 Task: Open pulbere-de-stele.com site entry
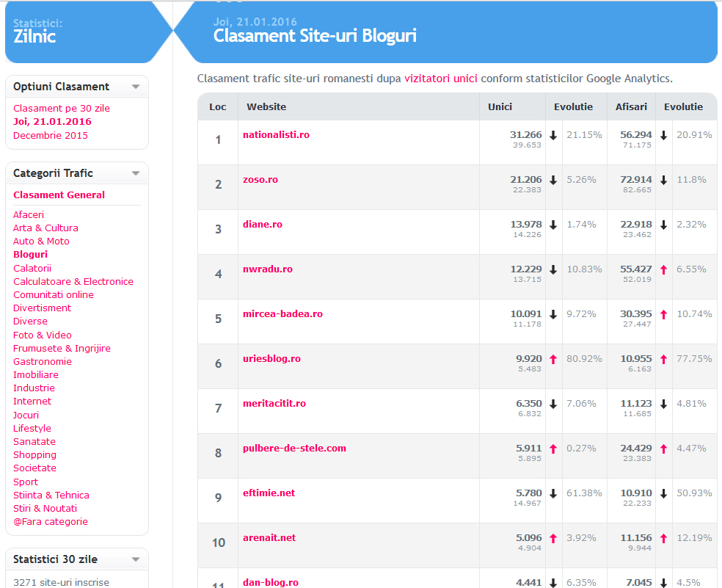coord(295,448)
